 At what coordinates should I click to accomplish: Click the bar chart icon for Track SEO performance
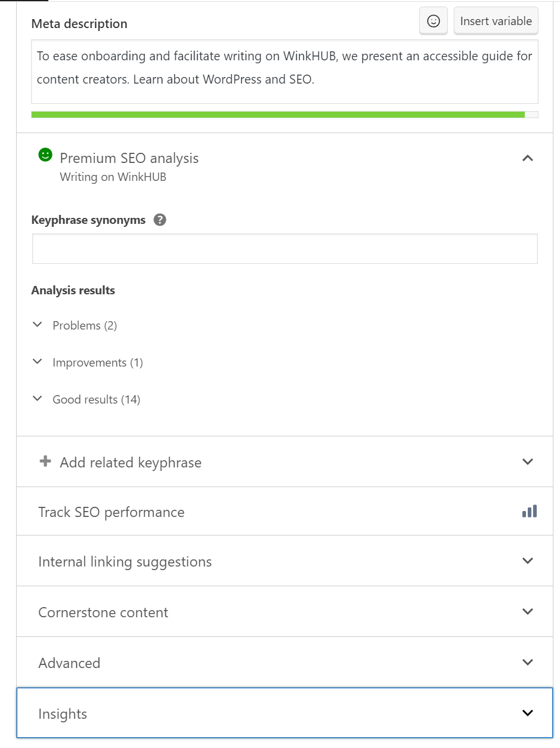[530, 512]
